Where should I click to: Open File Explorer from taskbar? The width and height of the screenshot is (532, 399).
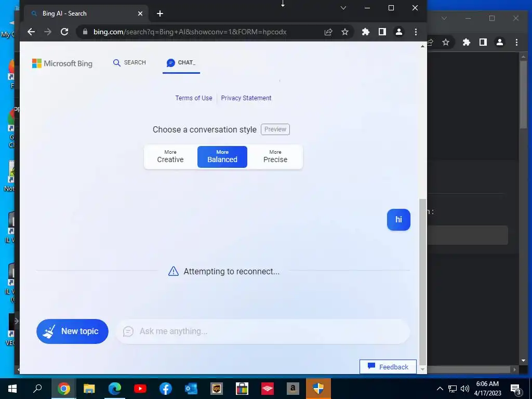click(x=89, y=389)
